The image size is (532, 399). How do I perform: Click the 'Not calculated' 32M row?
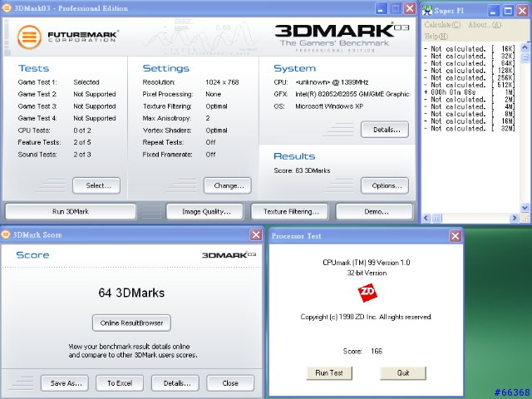[469, 128]
